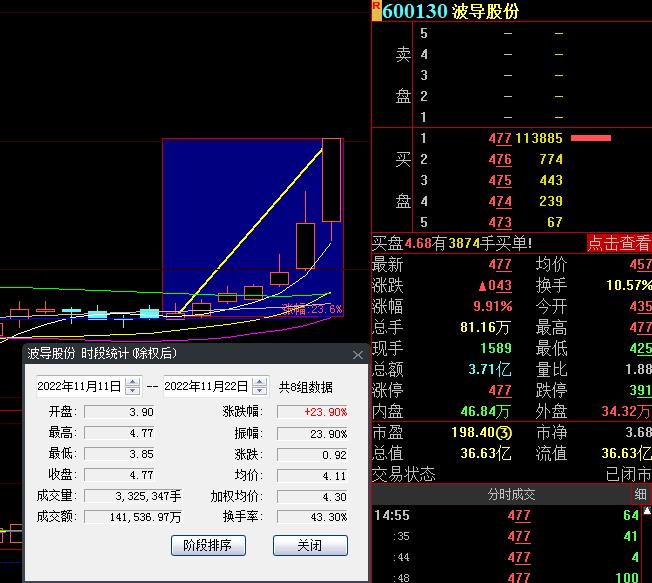
Task: Open the 分时成交 tab header
Action: (x=511, y=495)
